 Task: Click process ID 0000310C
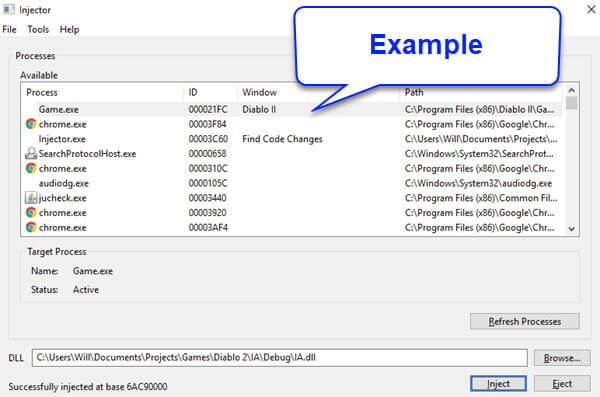point(208,168)
